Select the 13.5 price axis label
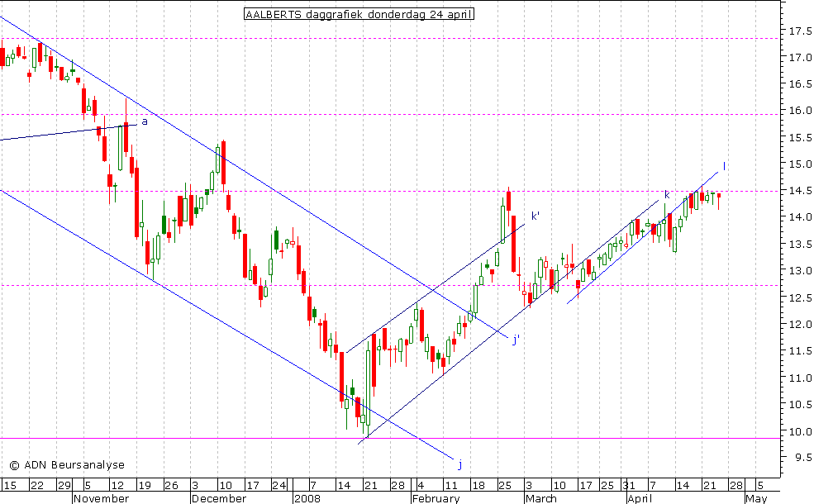 tap(800, 245)
